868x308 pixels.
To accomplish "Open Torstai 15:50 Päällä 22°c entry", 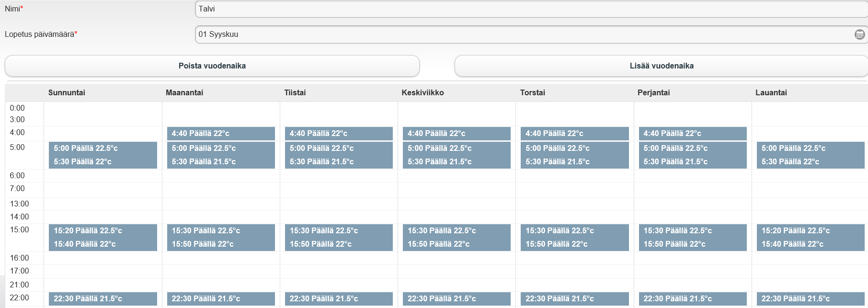I will pos(574,244).
